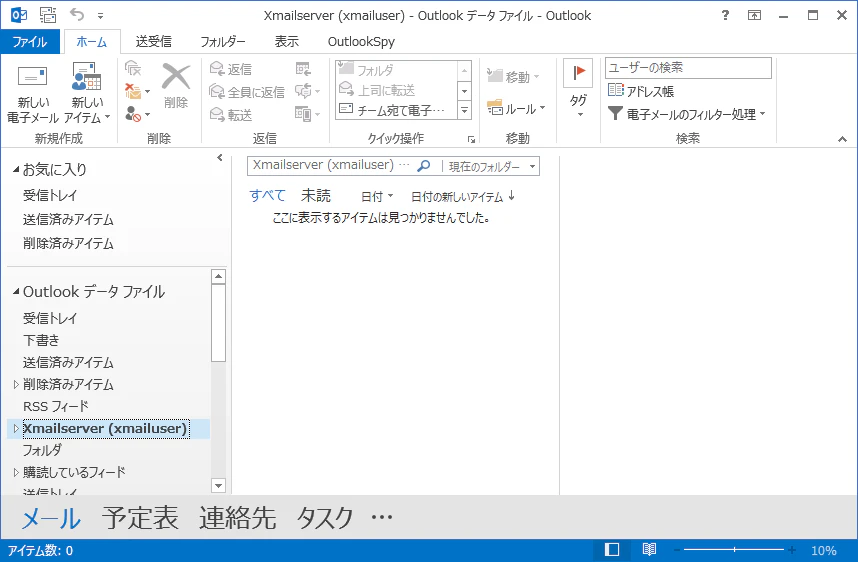858x562 pixels.
Task: Open ribbon display options icon
Action: pyautogui.click(x=754, y=15)
